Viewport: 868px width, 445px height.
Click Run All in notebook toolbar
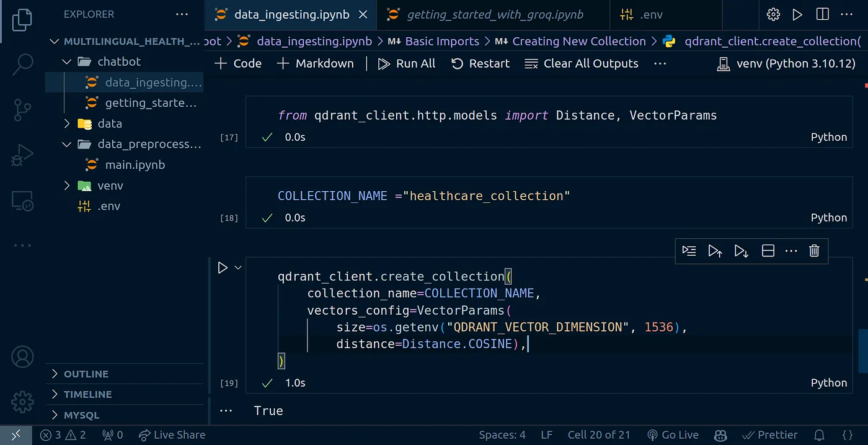coord(407,63)
